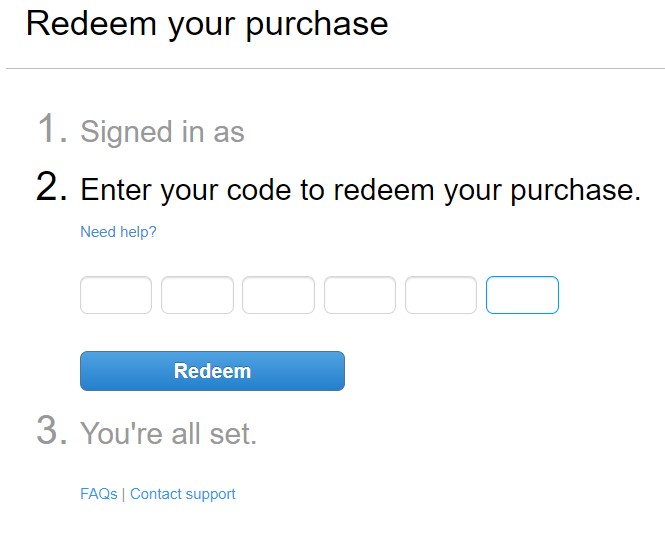Focus the third code entry box
This screenshot has height=543, width=665.
click(x=278, y=295)
